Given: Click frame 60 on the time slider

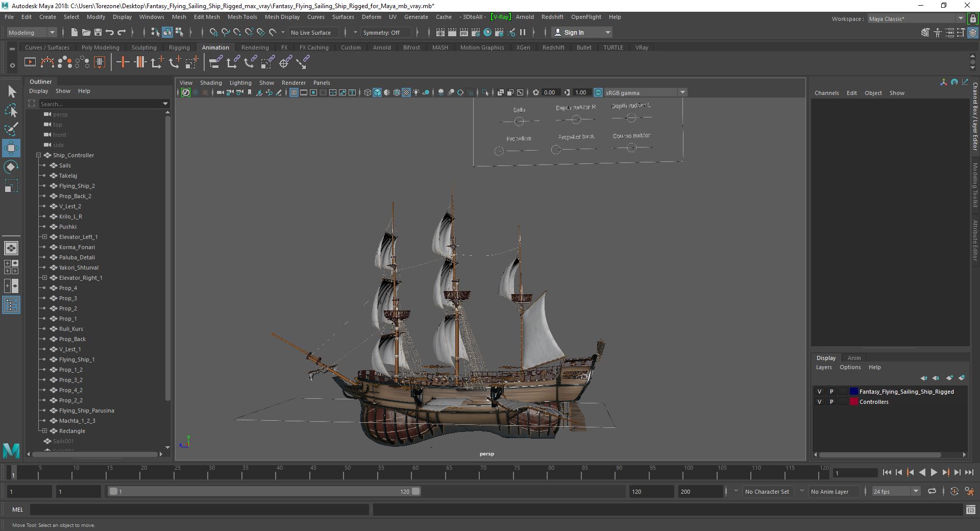Looking at the screenshot, I should pyautogui.click(x=415, y=472).
